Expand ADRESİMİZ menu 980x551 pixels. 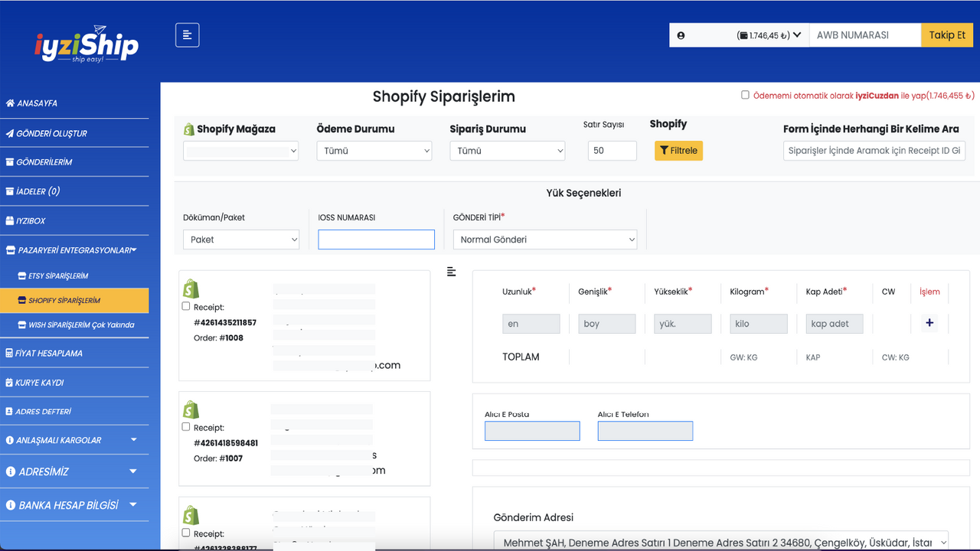(x=74, y=471)
